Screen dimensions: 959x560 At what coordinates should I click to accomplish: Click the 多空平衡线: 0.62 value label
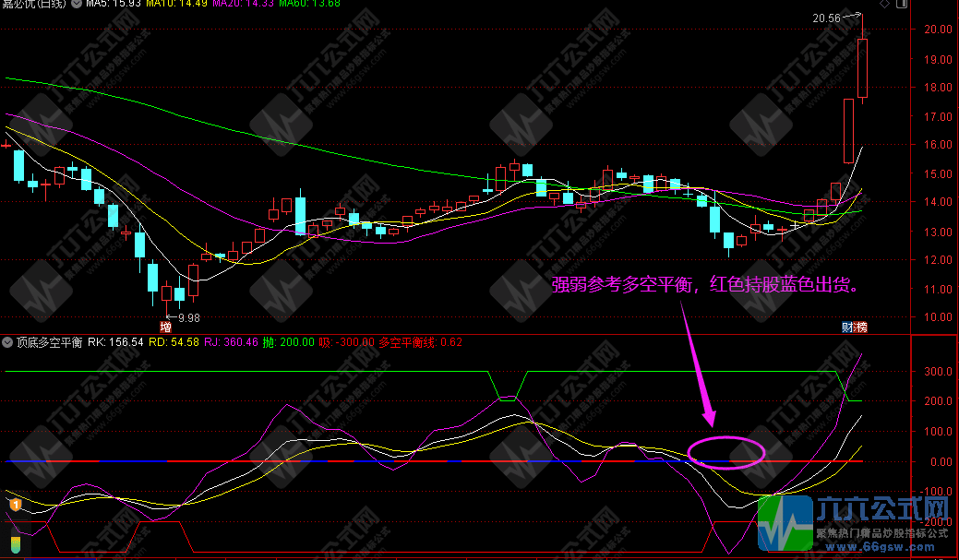(x=421, y=342)
